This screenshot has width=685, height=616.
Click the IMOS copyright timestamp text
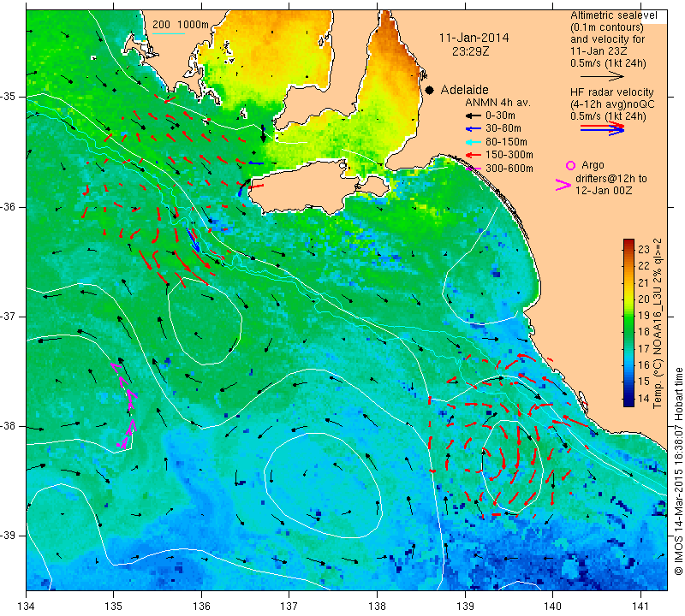[x=678, y=471]
